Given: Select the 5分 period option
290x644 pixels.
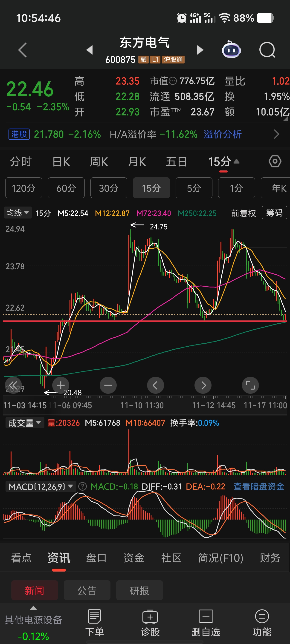Looking at the screenshot, I should pos(194,188).
